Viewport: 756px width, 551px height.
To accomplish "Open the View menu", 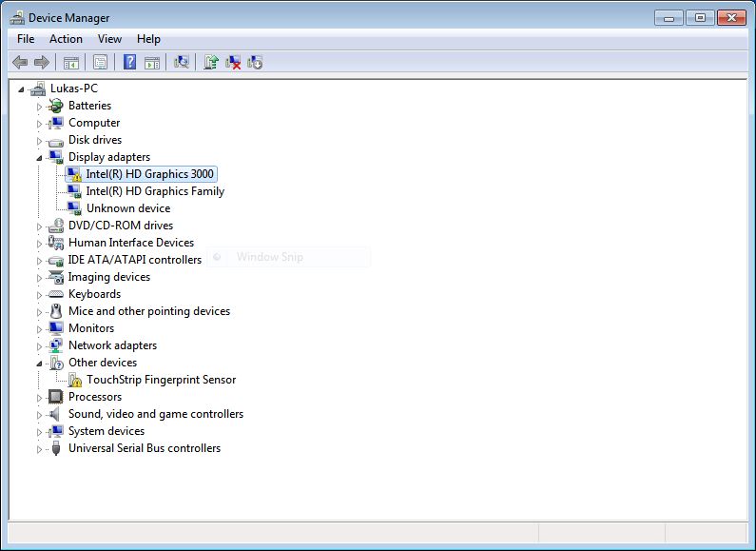I will point(109,39).
